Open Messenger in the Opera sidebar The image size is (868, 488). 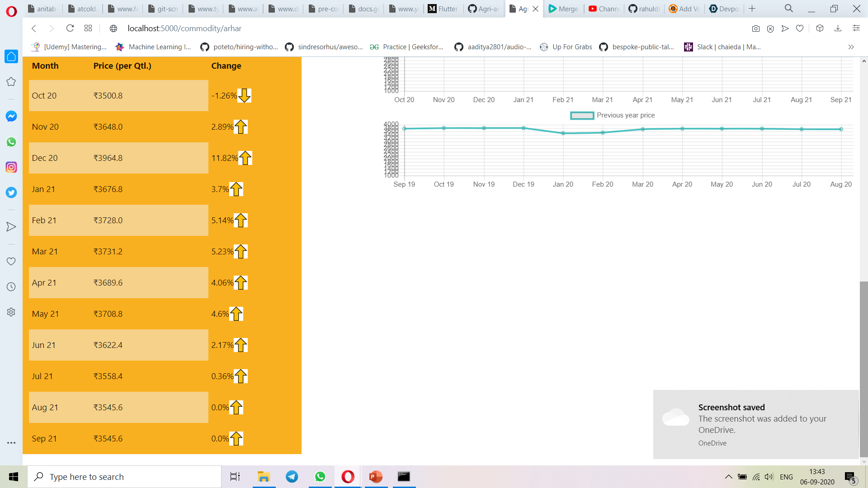point(11,116)
